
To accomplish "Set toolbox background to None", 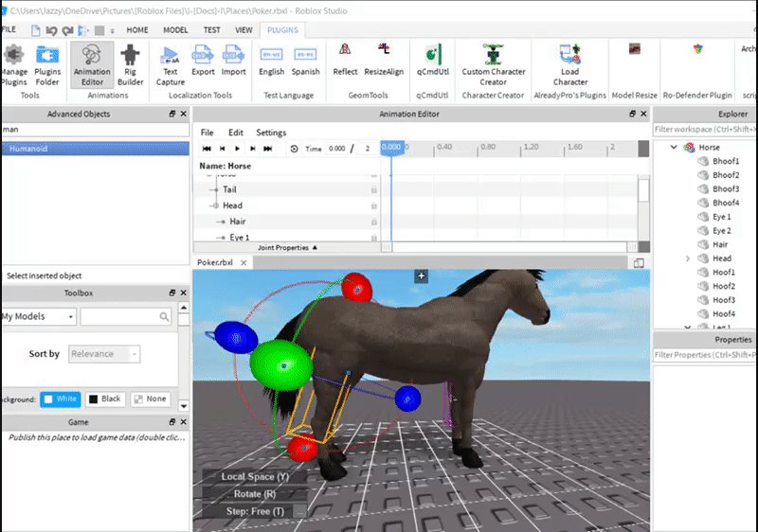I will (151, 399).
